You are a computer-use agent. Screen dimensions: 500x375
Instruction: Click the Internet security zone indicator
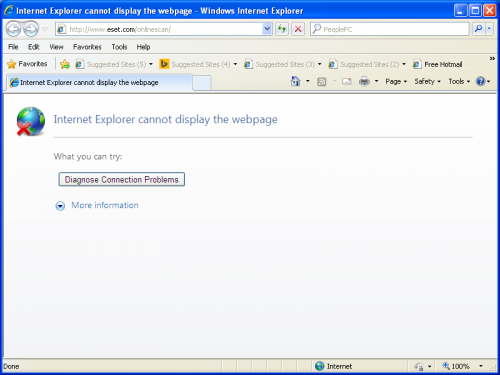[x=333, y=366]
